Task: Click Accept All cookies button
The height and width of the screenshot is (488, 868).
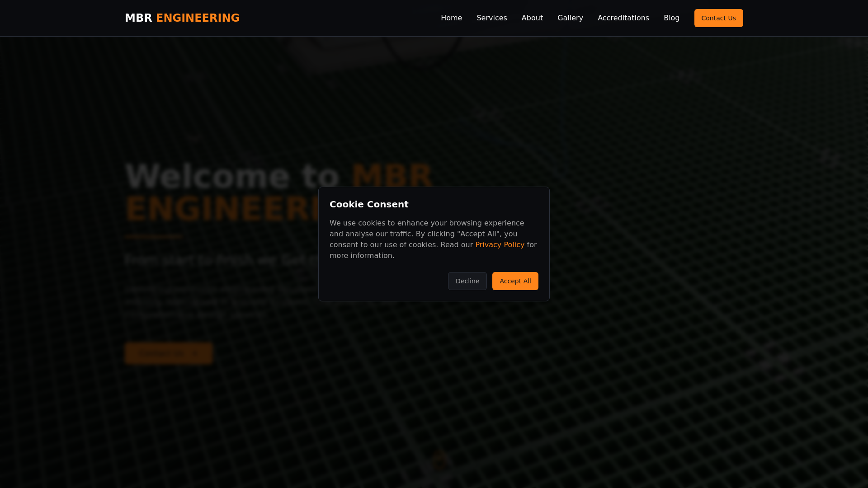Action: tap(515, 281)
